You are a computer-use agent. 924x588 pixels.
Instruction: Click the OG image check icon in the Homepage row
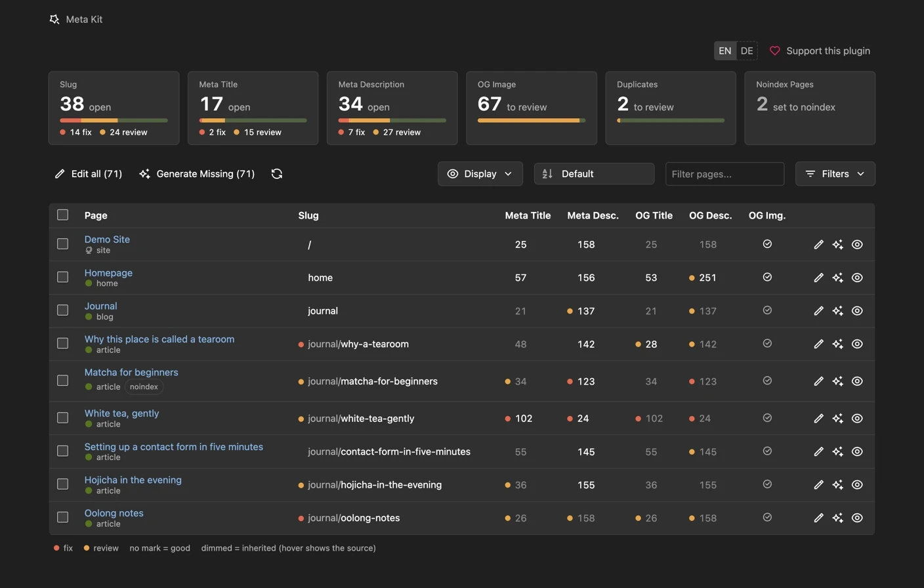[x=767, y=277]
